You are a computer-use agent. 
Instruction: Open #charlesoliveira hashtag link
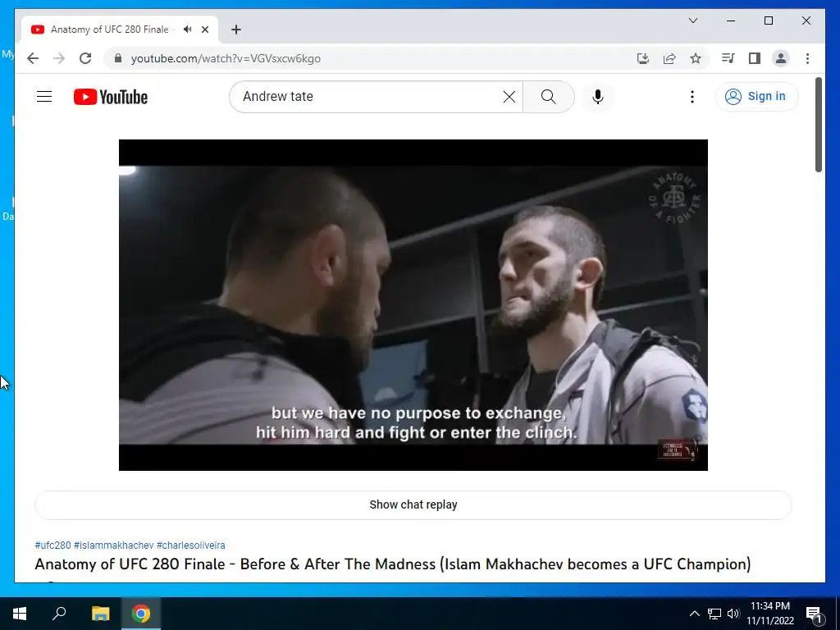click(190, 546)
